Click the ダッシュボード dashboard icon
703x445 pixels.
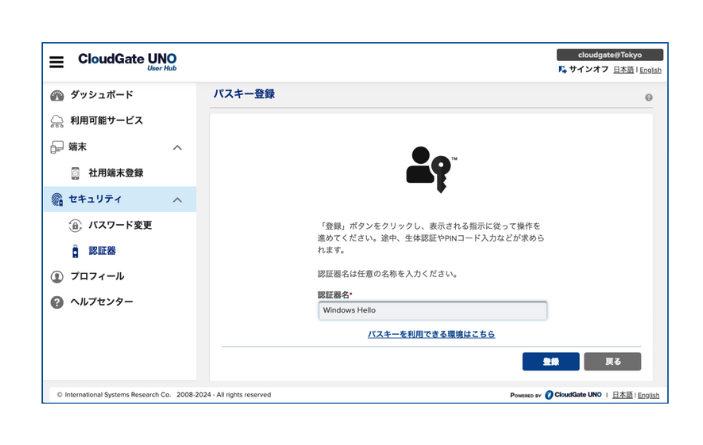click(x=57, y=95)
